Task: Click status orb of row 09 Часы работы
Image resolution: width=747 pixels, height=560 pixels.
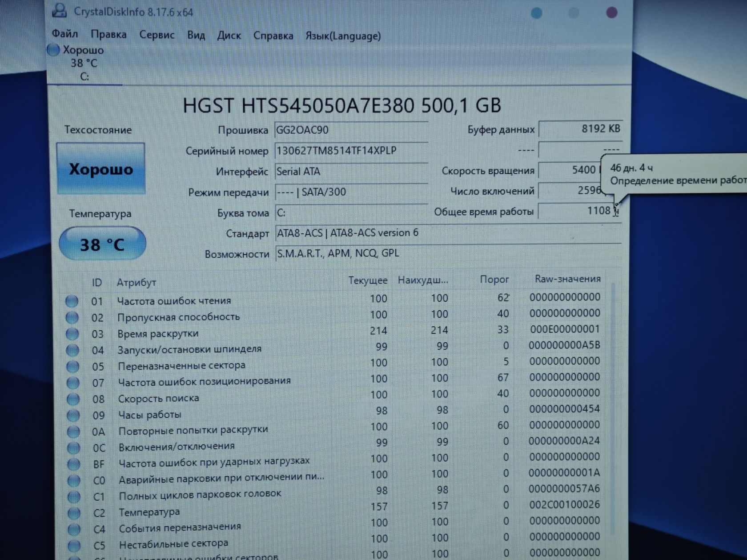Action: (x=73, y=416)
